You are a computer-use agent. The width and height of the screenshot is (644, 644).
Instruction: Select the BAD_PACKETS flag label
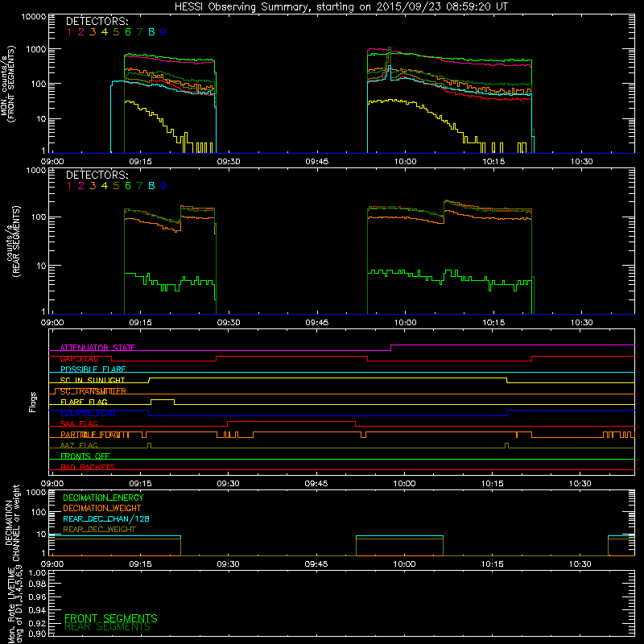click(x=88, y=467)
